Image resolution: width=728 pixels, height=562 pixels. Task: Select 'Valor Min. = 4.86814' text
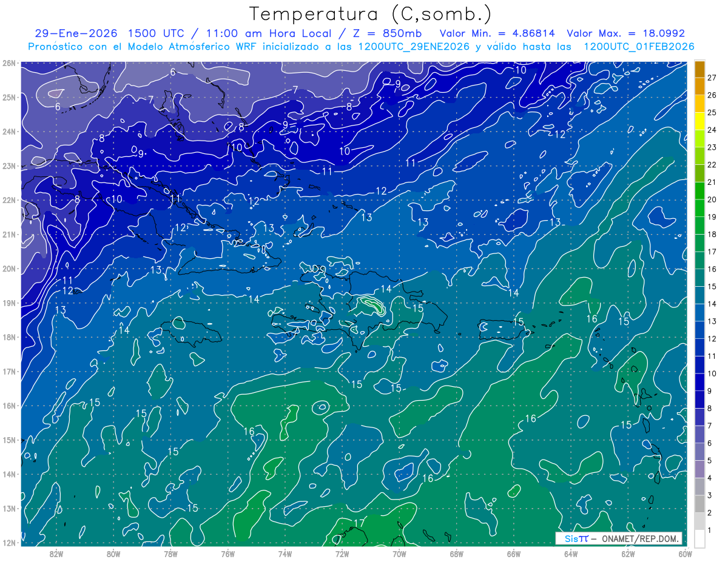coord(497,33)
